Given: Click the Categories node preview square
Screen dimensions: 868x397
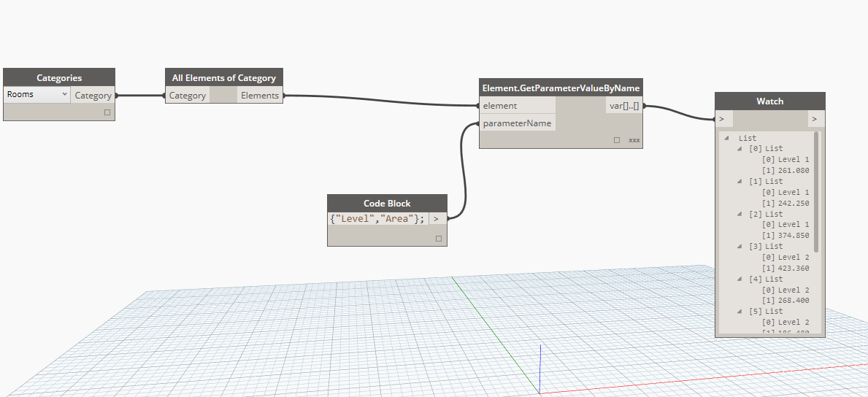Looking at the screenshot, I should (107, 112).
